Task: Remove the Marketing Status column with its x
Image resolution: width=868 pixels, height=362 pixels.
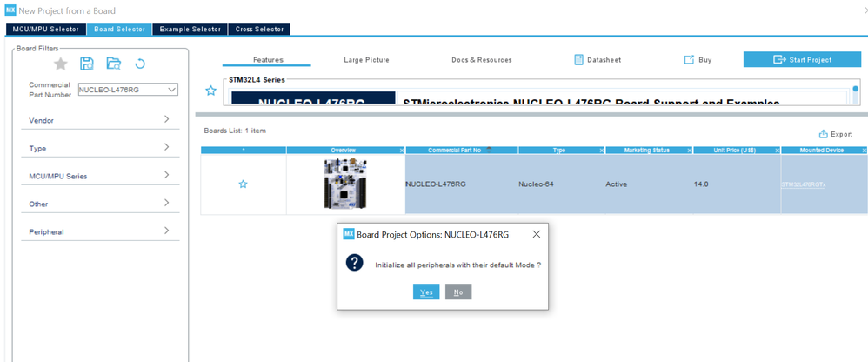Action: click(690, 151)
